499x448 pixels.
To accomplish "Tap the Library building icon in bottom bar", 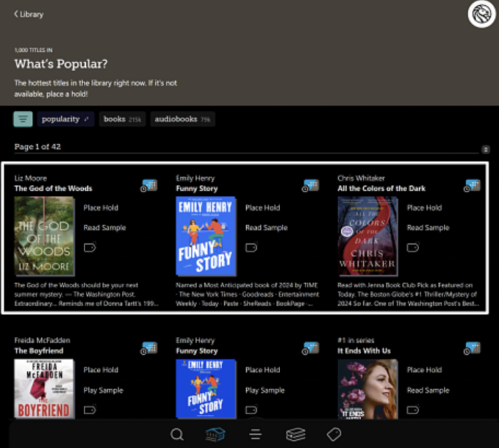I will (x=216, y=435).
